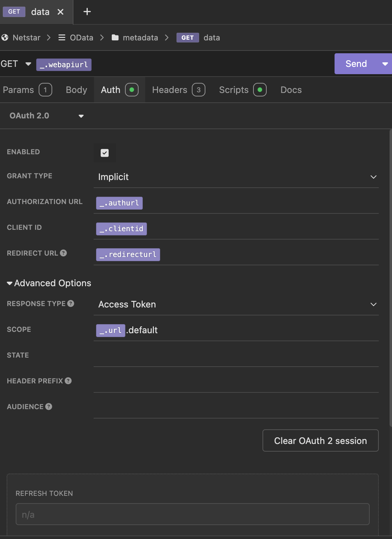Switch to the Headers tab
This screenshot has height=539, width=392.
coord(179,90)
